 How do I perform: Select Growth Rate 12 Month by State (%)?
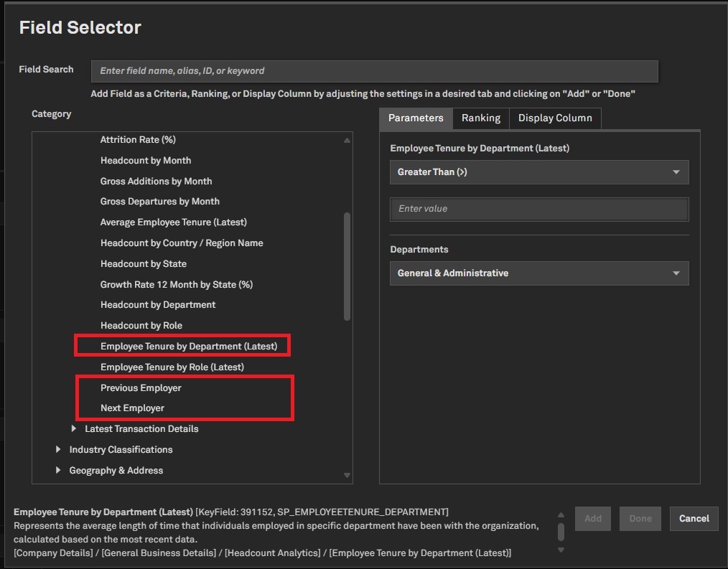coord(177,284)
